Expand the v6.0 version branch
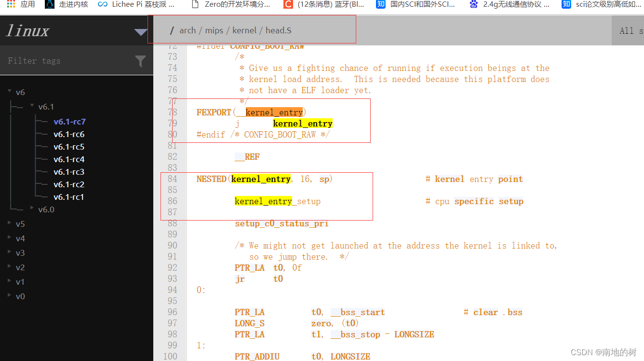The height and width of the screenshot is (361, 644). [x=32, y=208]
